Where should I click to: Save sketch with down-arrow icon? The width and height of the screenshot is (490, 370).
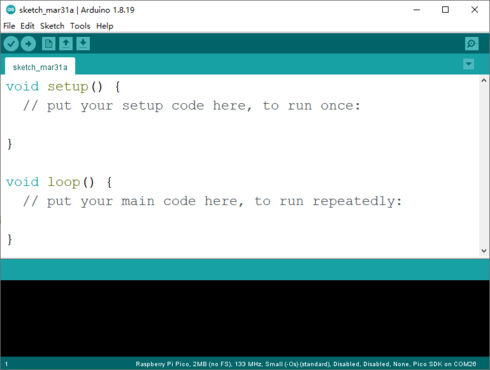[x=83, y=44]
